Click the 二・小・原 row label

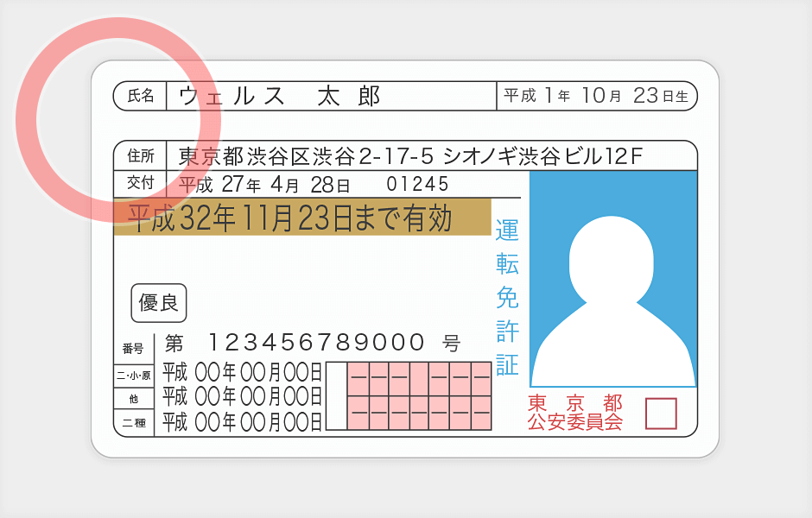(133, 376)
